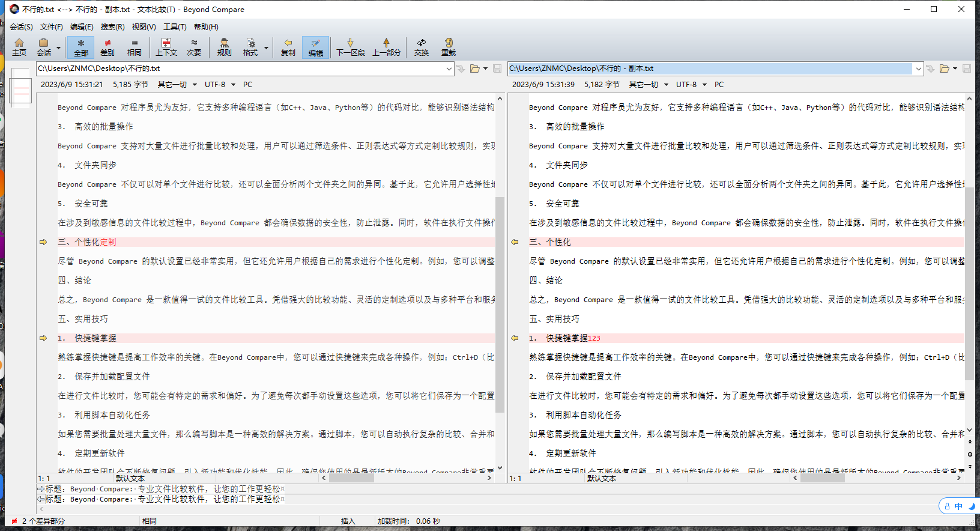Go to the 主页 home view
This screenshot has width=980, height=531.
click(x=19, y=47)
